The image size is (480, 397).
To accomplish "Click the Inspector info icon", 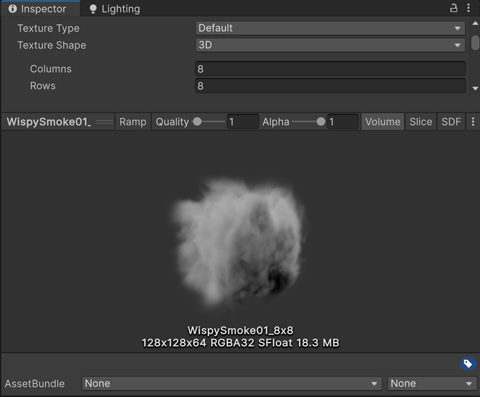I will pyautogui.click(x=13, y=9).
